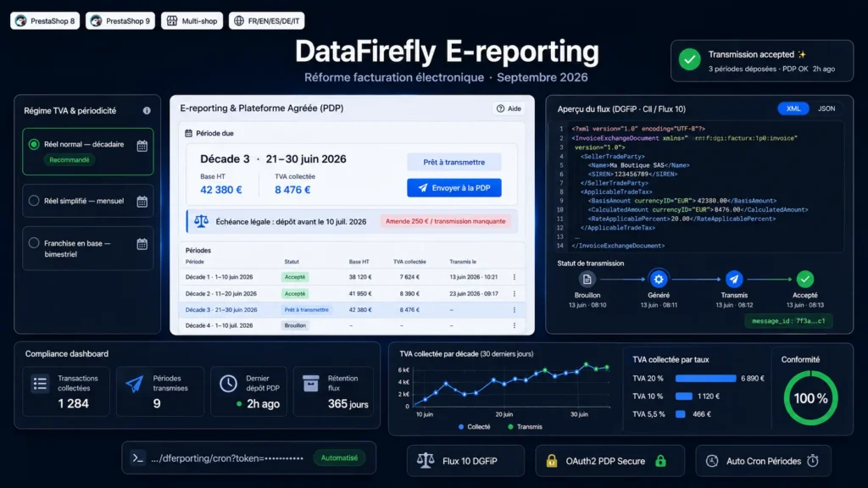
Task: Open the Aide help button
Action: [x=509, y=108]
